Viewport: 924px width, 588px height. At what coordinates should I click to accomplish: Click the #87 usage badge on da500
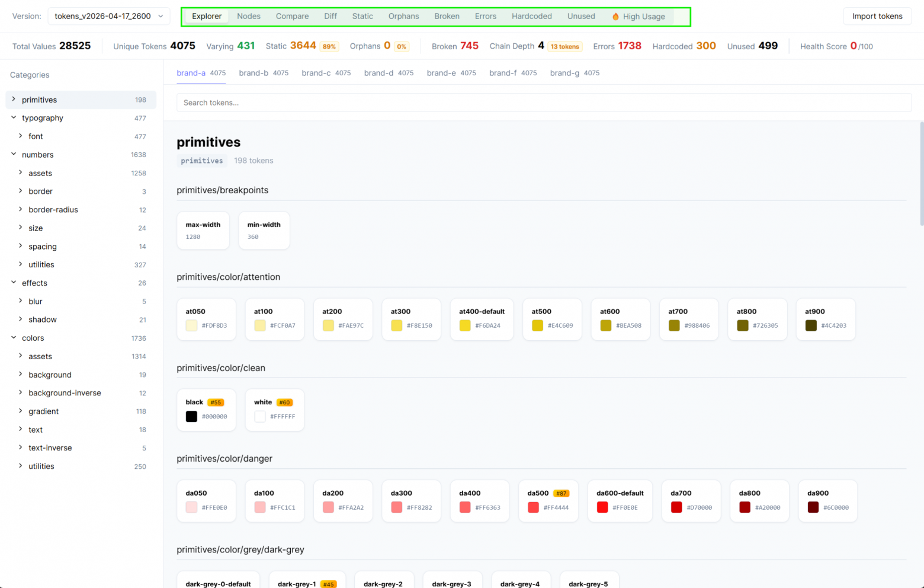[561, 493]
